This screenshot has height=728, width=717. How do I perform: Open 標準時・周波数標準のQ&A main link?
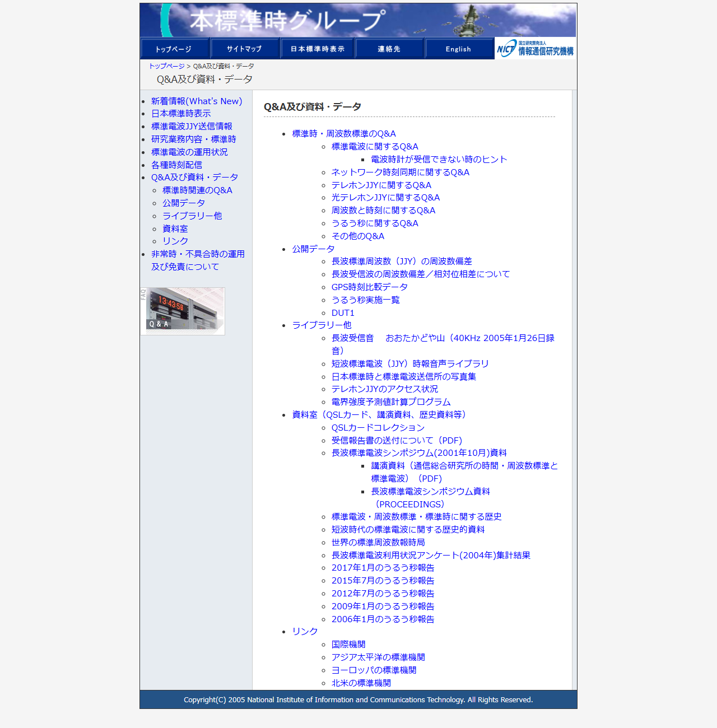tap(344, 134)
